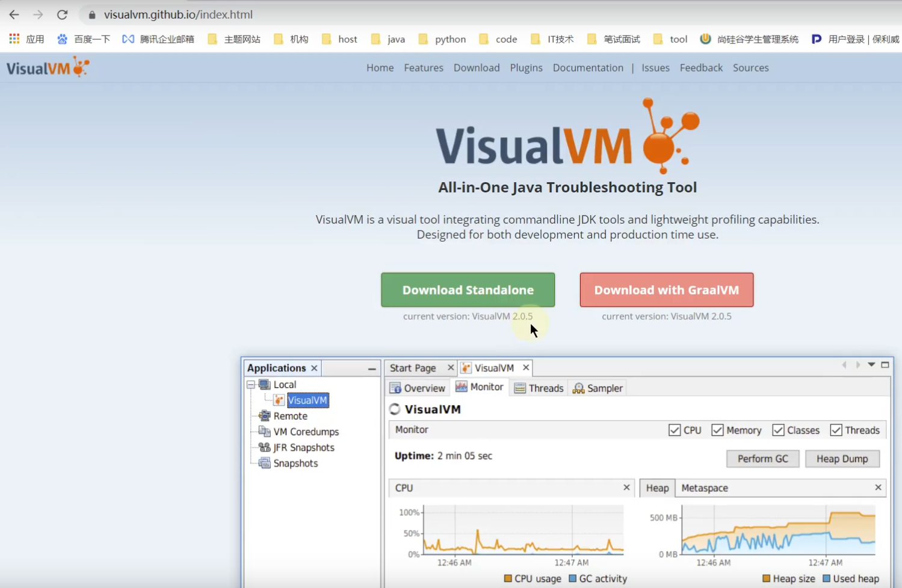The height and width of the screenshot is (588, 902).
Task: Collapse the Local tree node
Action: [x=251, y=385]
